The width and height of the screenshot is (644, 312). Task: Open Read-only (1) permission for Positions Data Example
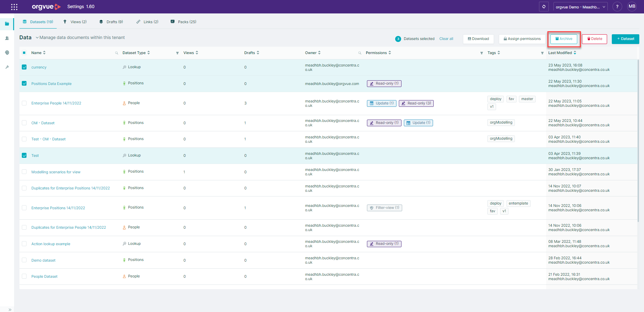(384, 84)
